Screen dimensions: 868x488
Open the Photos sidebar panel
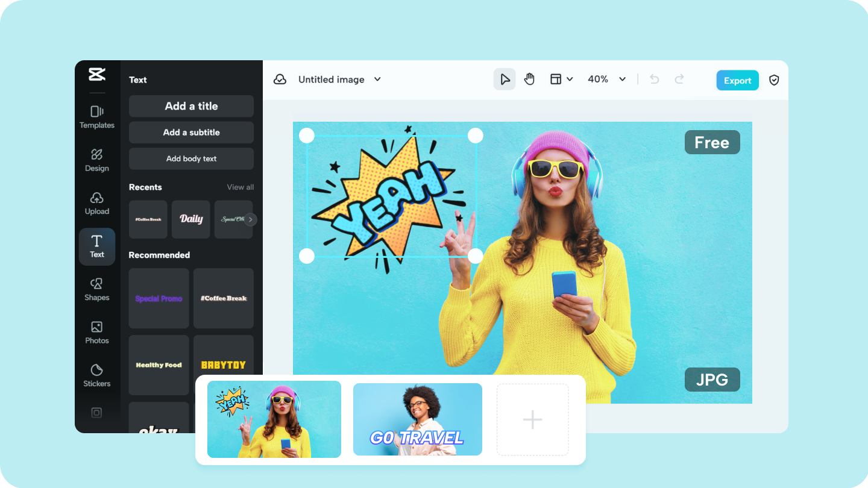(97, 333)
